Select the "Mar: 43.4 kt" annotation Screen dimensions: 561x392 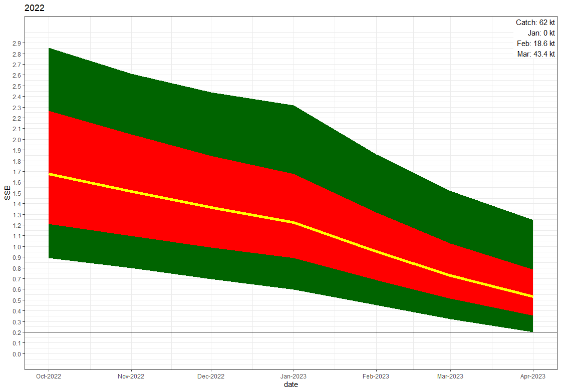tap(535, 54)
